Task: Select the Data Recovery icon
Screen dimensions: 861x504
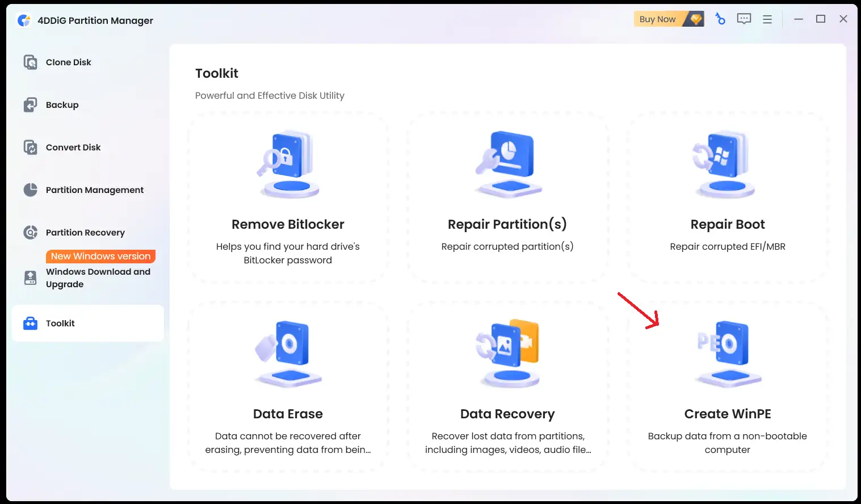Action: coord(507,353)
